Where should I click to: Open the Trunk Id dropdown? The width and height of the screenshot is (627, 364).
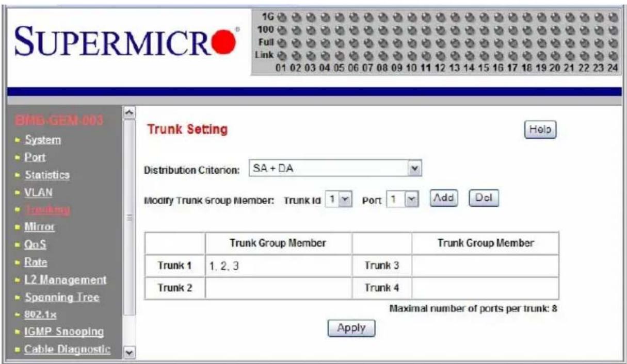(x=339, y=198)
